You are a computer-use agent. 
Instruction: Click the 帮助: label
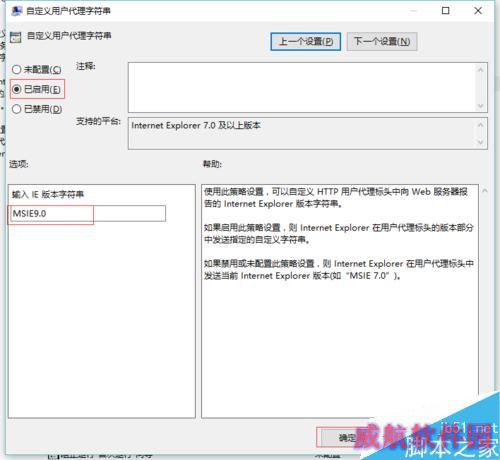tap(212, 164)
